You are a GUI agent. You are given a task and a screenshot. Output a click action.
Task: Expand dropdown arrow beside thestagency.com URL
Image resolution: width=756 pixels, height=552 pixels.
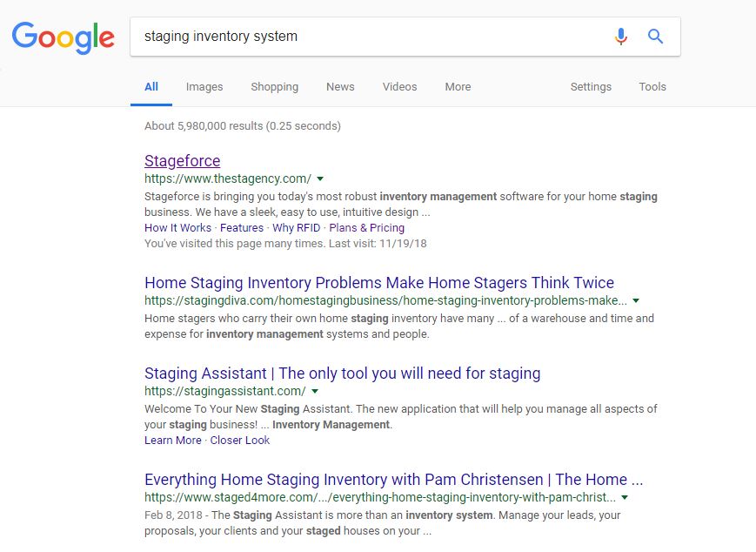(320, 179)
